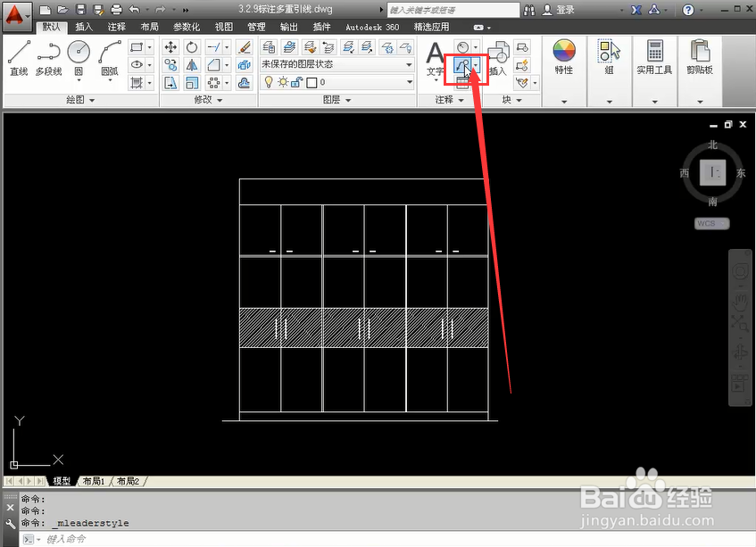Open the 默认 ribbon tab
This screenshot has width=756, height=547.
pyautogui.click(x=52, y=27)
